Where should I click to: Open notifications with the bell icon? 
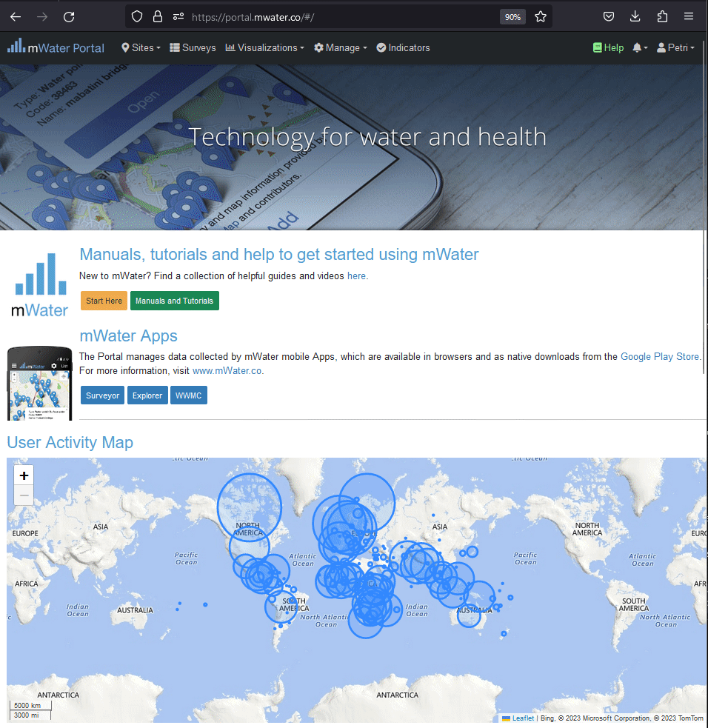tap(636, 47)
